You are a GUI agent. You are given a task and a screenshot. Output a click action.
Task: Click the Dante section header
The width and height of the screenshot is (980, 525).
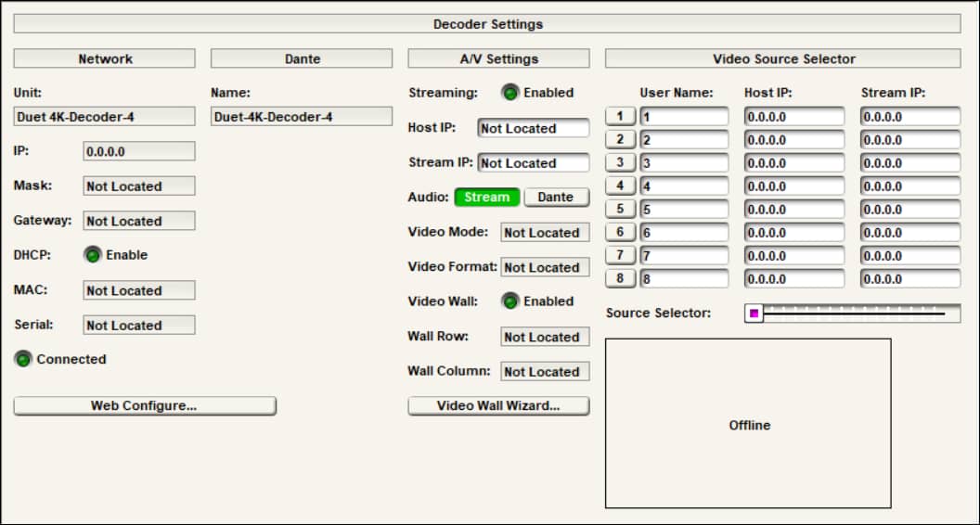point(302,58)
